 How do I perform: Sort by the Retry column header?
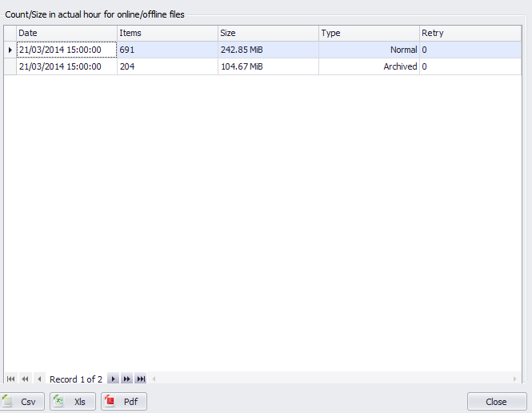[x=470, y=34]
